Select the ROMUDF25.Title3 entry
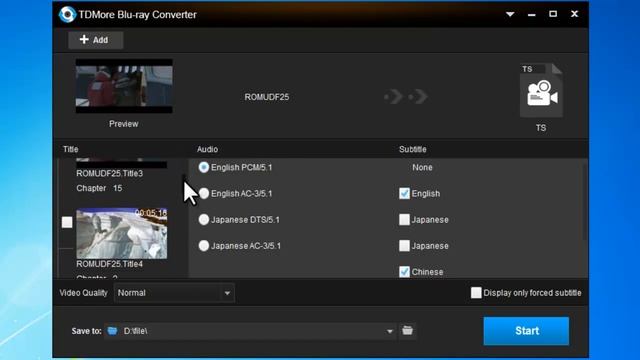This screenshot has height=360, width=640. click(x=109, y=173)
